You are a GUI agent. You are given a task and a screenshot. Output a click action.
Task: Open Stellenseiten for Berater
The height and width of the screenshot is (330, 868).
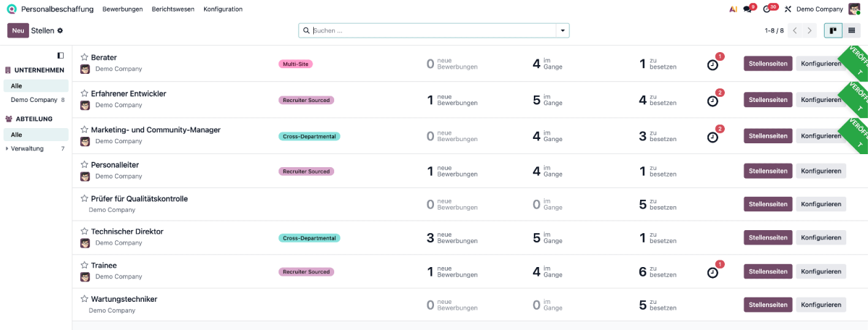[768, 64]
